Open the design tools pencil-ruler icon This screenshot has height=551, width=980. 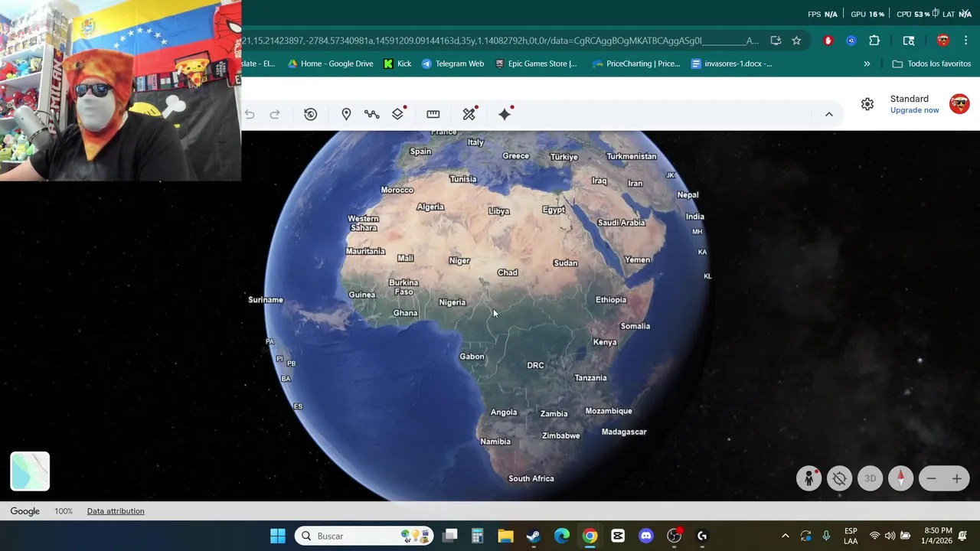click(x=469, y=114)
